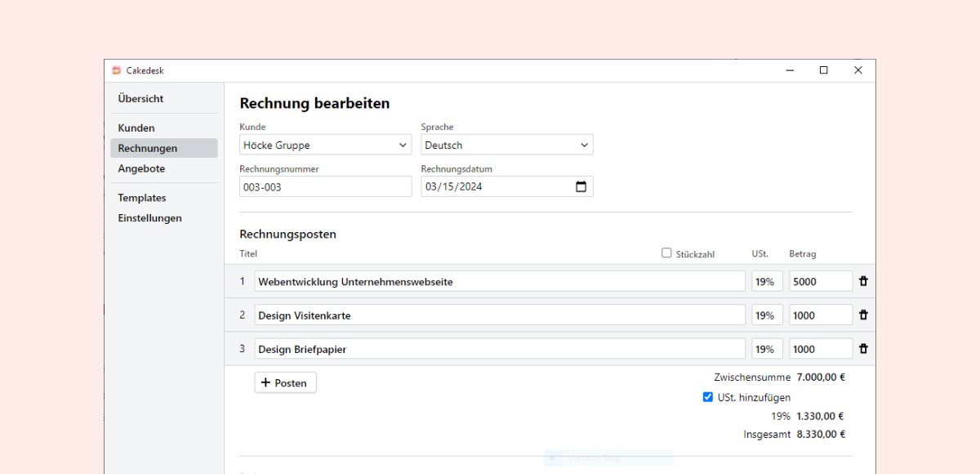Uncheck USt. hinzufügen checkbox
This screenshot has height=474, width=980.
708,397
